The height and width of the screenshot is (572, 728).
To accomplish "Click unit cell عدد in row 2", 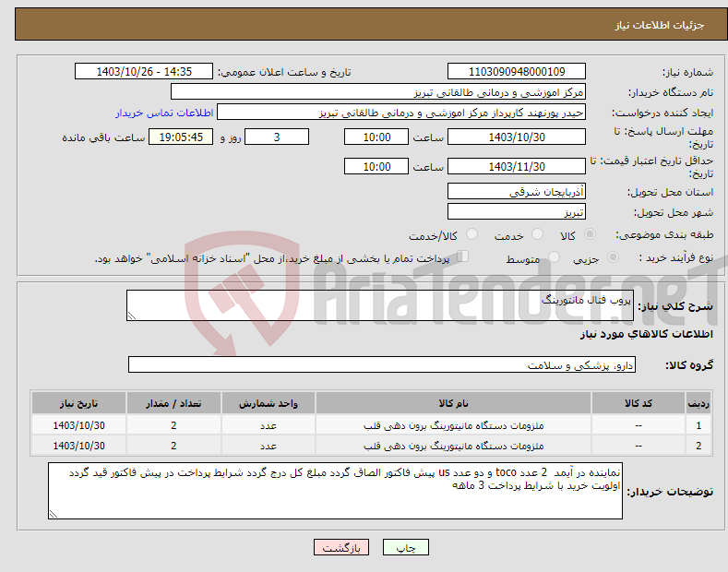I will [269, 446].
